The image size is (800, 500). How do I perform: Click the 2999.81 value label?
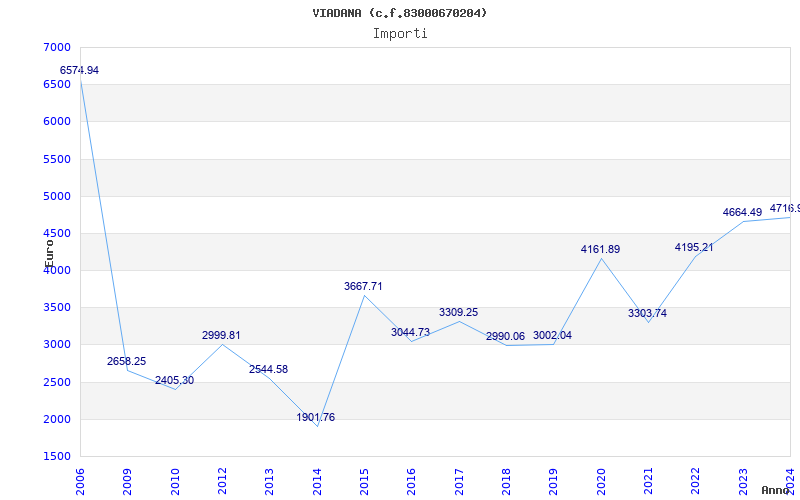click(221, 336)
